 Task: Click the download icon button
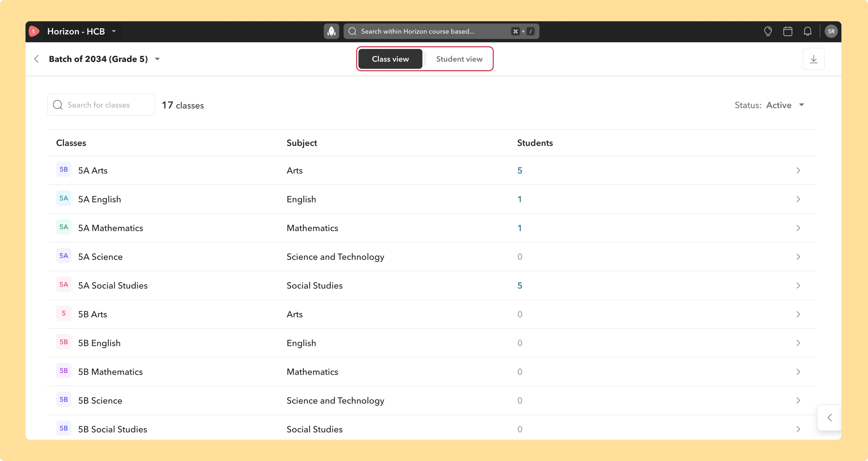click(814, 59)
